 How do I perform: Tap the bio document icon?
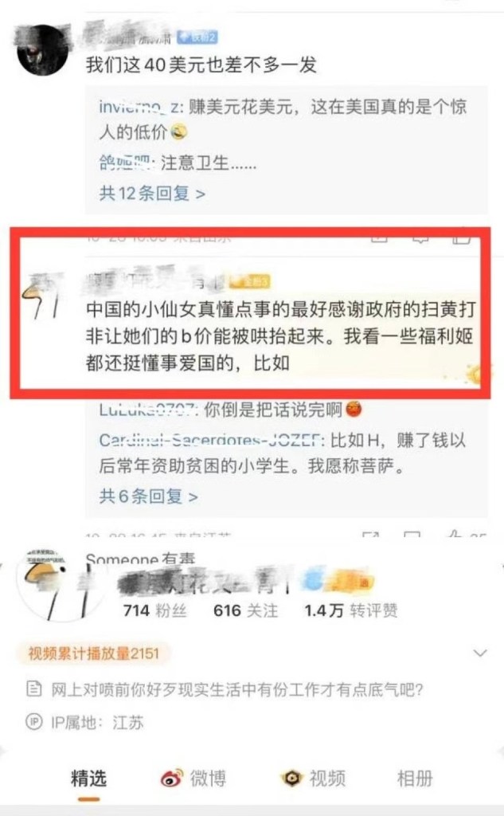pos(33,690)
